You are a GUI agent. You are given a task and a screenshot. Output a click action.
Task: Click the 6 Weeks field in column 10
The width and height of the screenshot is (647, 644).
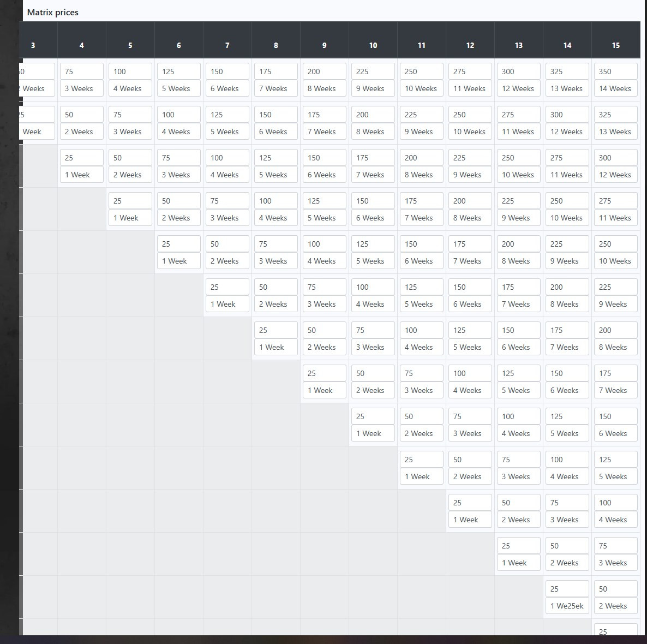373,218
